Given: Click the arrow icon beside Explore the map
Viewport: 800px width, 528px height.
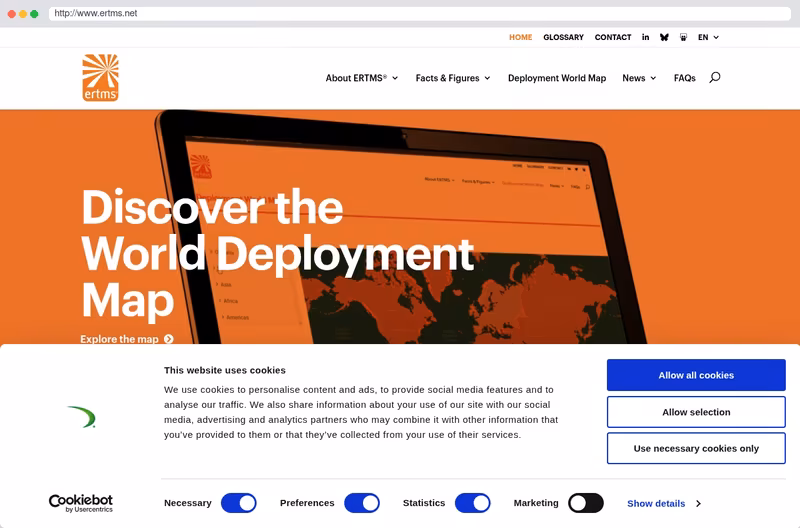Looking at the screenshot, I should pos(169,339).
